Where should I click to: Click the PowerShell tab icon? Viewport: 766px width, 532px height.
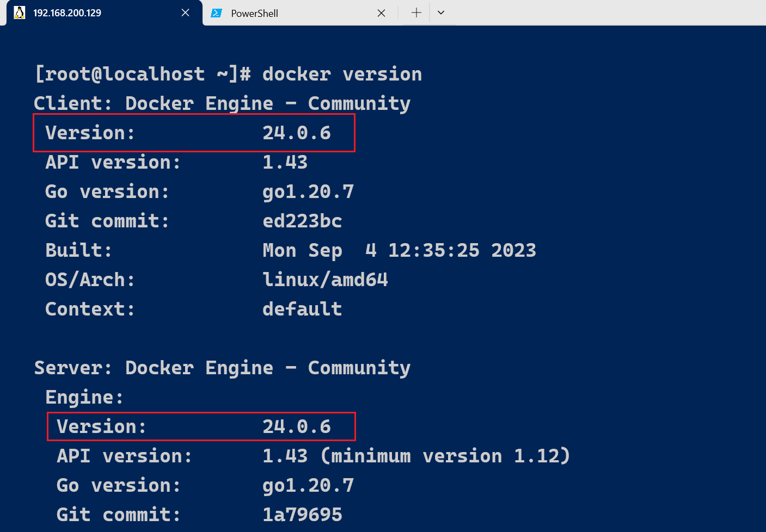tap(217, 13)
